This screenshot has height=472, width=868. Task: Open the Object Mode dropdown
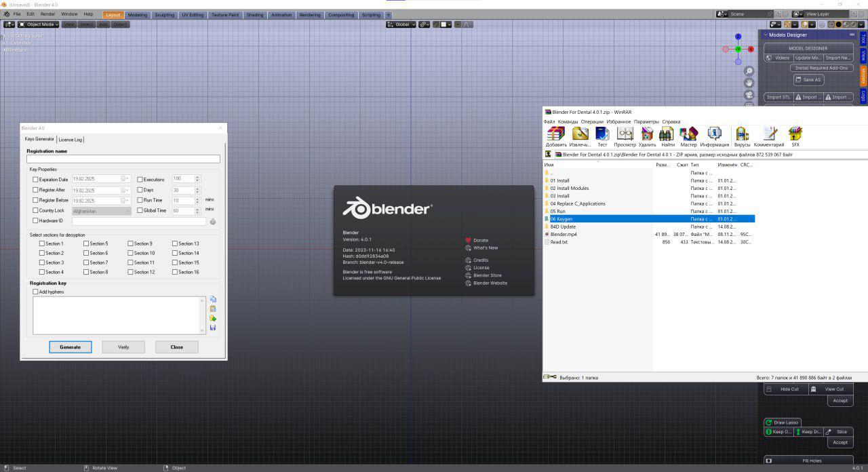pos(39,24)
